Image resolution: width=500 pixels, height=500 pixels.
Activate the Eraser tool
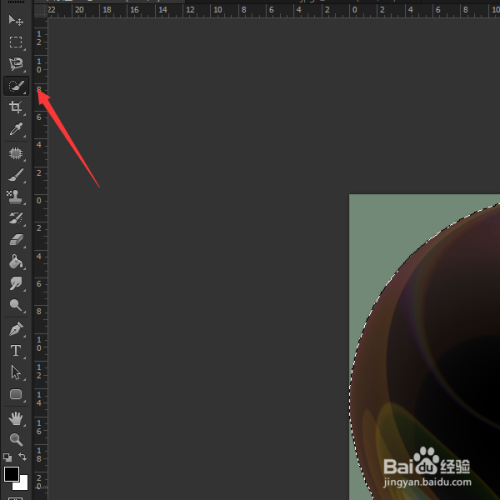(x=16, y=239)
